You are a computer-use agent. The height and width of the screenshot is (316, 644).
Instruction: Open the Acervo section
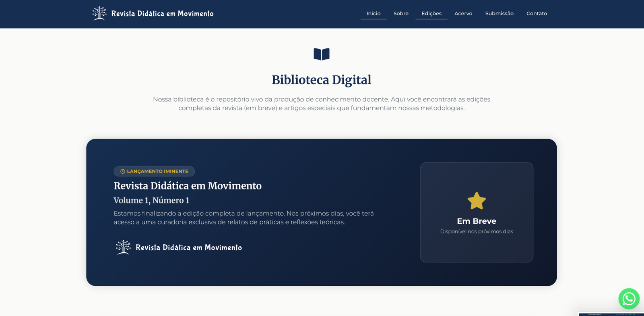pos(463,14)
